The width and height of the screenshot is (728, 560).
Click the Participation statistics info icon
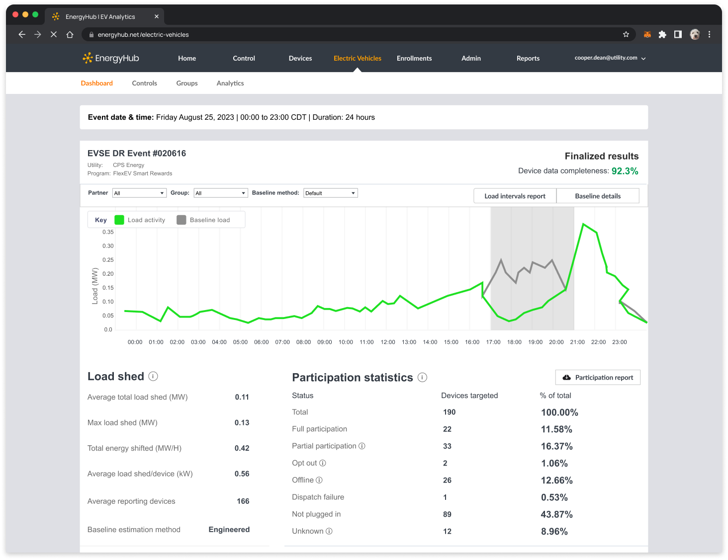(422, 377)
